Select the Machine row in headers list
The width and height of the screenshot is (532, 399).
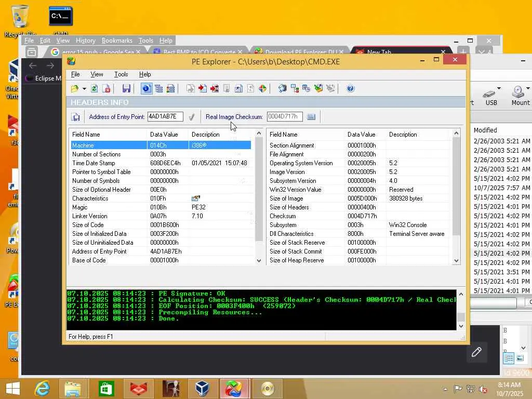tap(161, 145)
